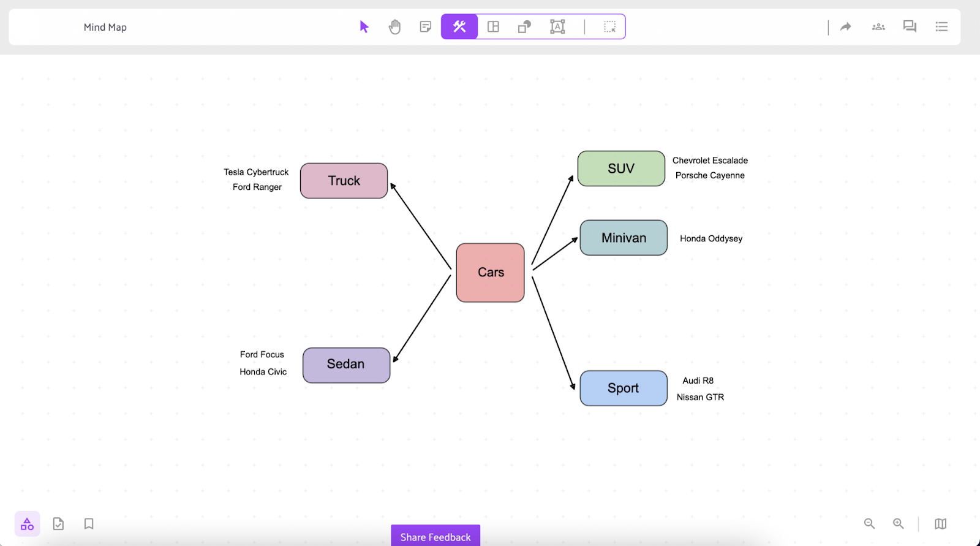Select the pointer arrow tool
The image size is (980, 546).
coord(364,27)
